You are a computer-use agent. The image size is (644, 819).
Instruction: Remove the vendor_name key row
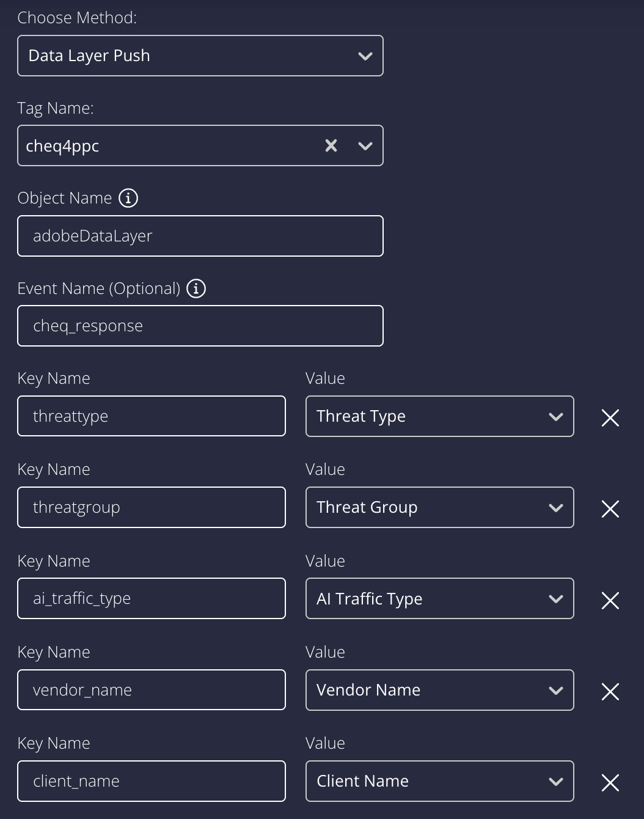point(610,691)
